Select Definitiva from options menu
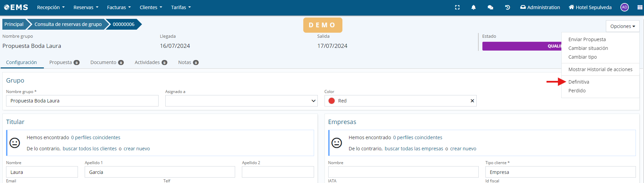The width and height of the screenshot is (644, 183). click(x=579, y=82)
